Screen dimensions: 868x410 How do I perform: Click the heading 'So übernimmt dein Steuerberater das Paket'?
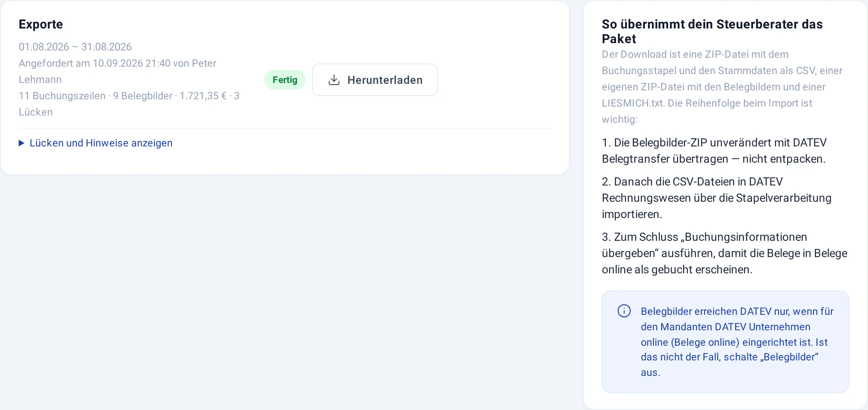tap(712, 31)
